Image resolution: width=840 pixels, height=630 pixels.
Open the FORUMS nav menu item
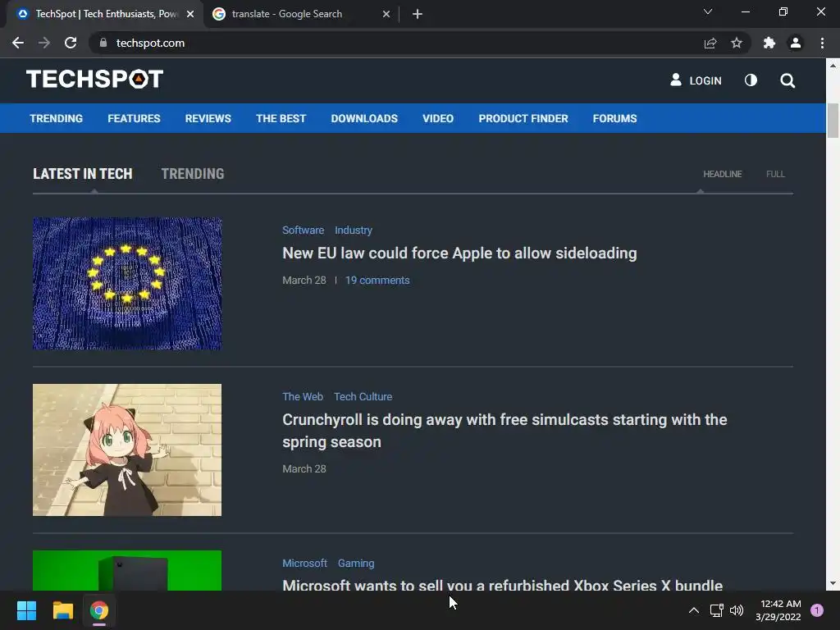[x=614, y=118]
